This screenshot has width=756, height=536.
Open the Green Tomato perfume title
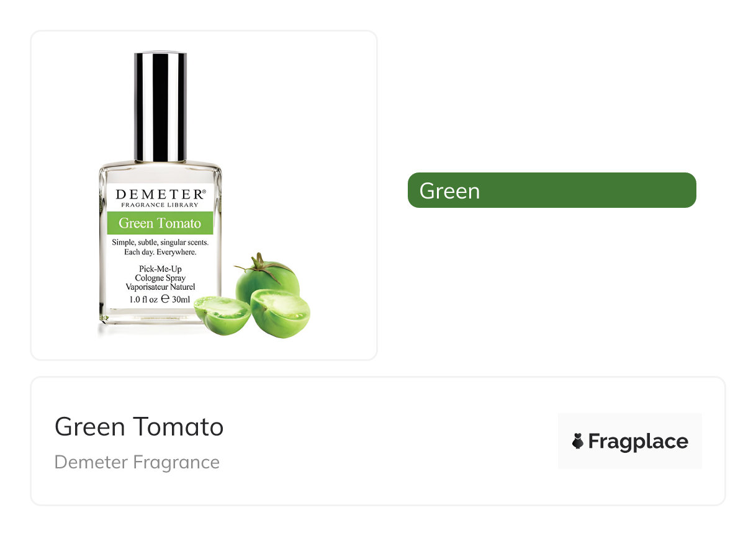pos(139,427)
